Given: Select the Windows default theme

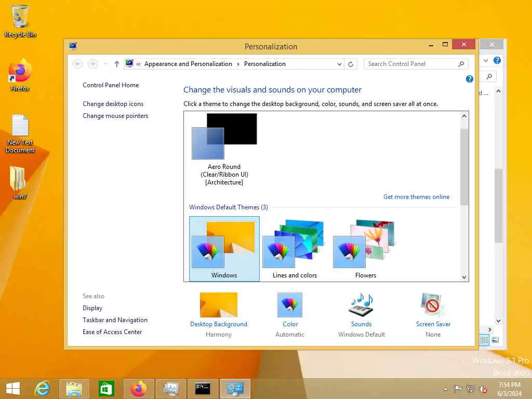Looking at the screenshot, I should point(224,249).
